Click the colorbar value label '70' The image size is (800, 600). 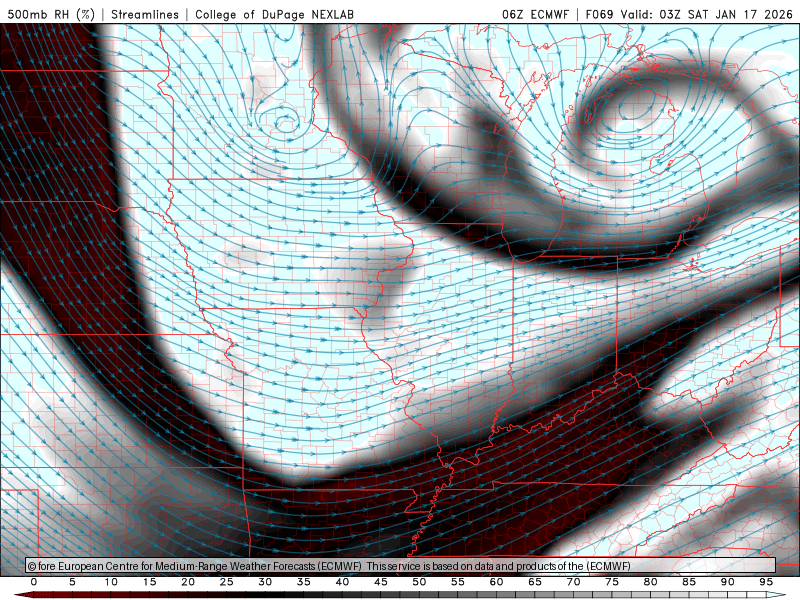tap(573, 582)
